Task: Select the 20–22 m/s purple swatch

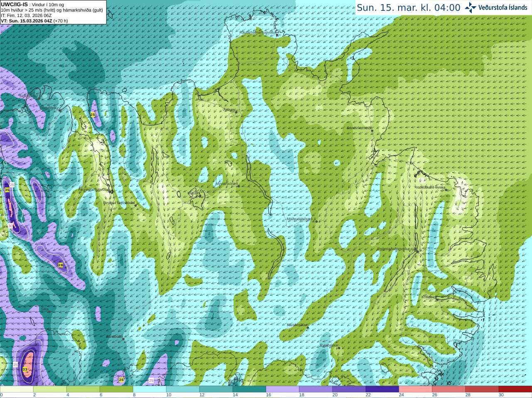Action: [x=349, y=389]
